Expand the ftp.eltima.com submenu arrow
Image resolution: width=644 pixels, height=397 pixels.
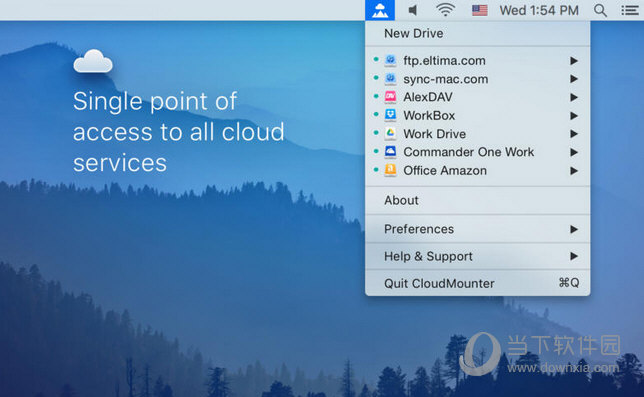pos(574,61)
